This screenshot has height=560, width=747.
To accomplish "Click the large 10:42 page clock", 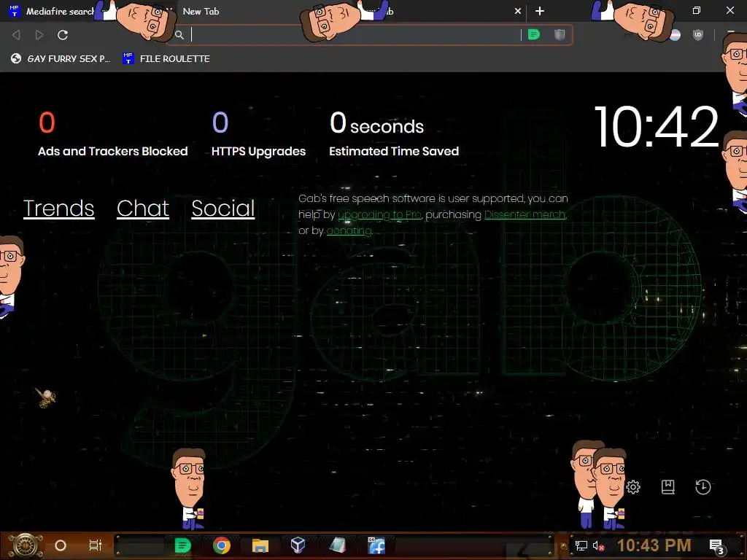I will point(657,127).
